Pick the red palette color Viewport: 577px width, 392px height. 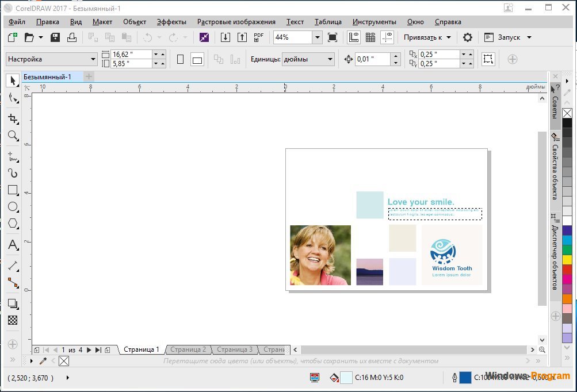click(x=567, y=269)
